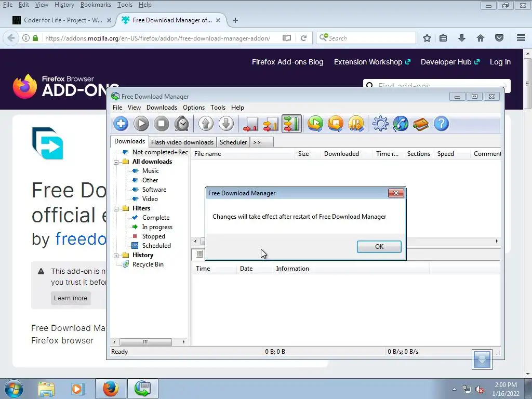The width and height of the screenshot is (532, 399).
Task: Click the blue plus Add download icon
Action: point(121,124)
